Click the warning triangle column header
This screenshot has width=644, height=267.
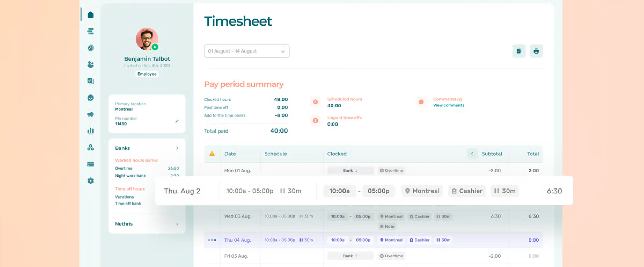point(212,154)
